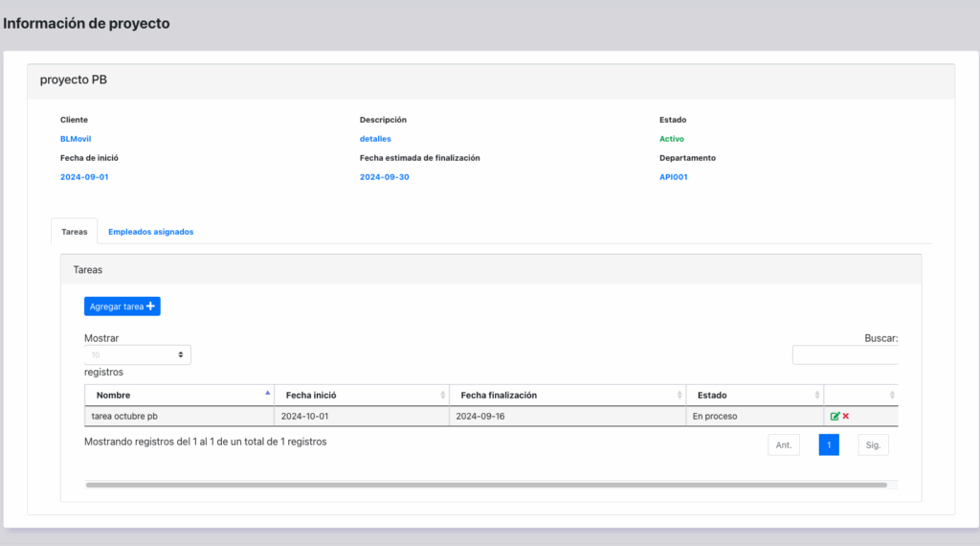The width and height of the screenshot is (980, 546).
Task: Click the horizontal scrollbar under the table
Action: pyautogui.click(x=486, y=485)
